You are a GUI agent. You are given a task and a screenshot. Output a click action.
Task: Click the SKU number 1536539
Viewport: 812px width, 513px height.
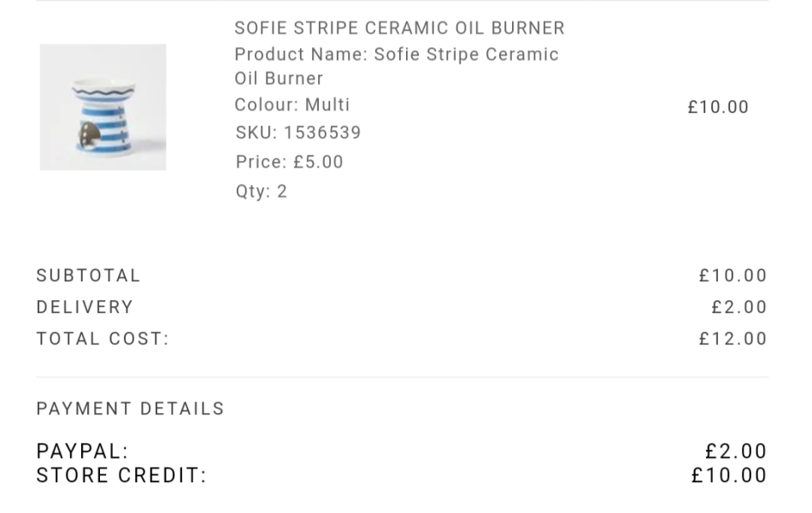pos(322,133)
